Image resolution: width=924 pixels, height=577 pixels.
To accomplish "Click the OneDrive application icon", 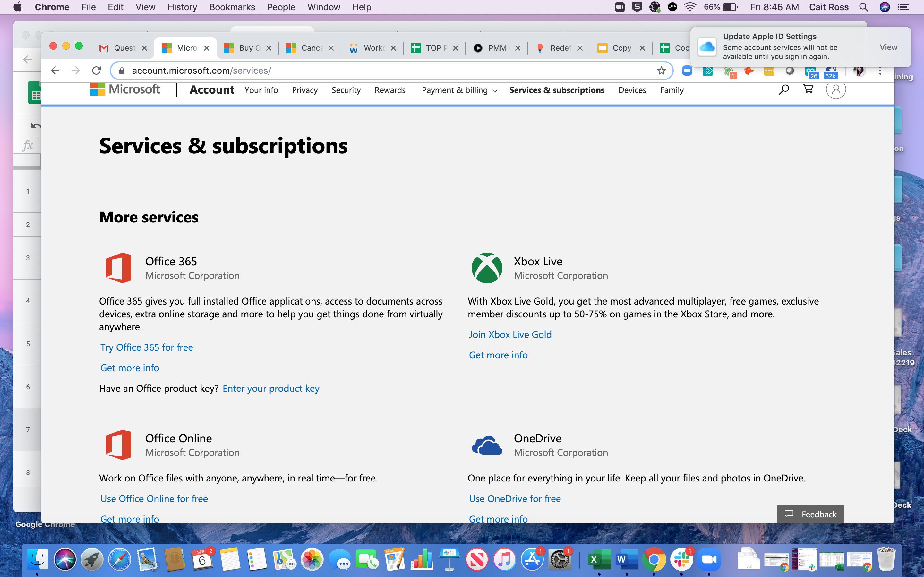I will pos(486,445).
